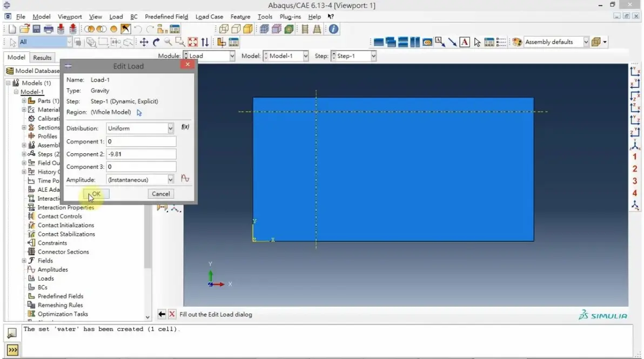Click the Component 3 input field
This screenshot has height=359, width=644.
[142, 167]
